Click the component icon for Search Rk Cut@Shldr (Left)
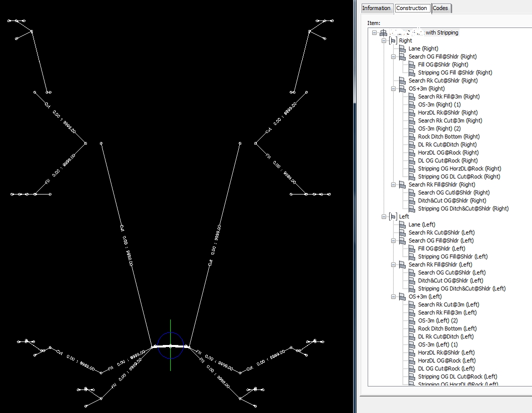Viewport: 532px width, 413px height. point(402,232)
